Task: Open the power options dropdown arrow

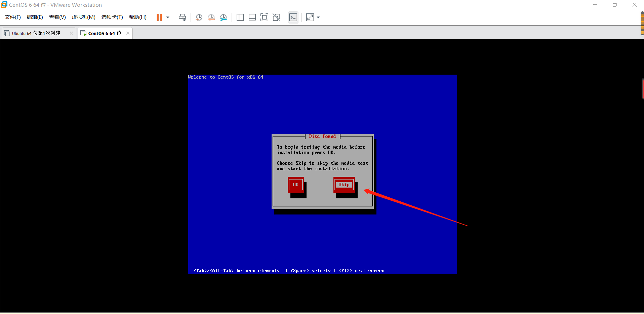Action: [x=168, y=17]
